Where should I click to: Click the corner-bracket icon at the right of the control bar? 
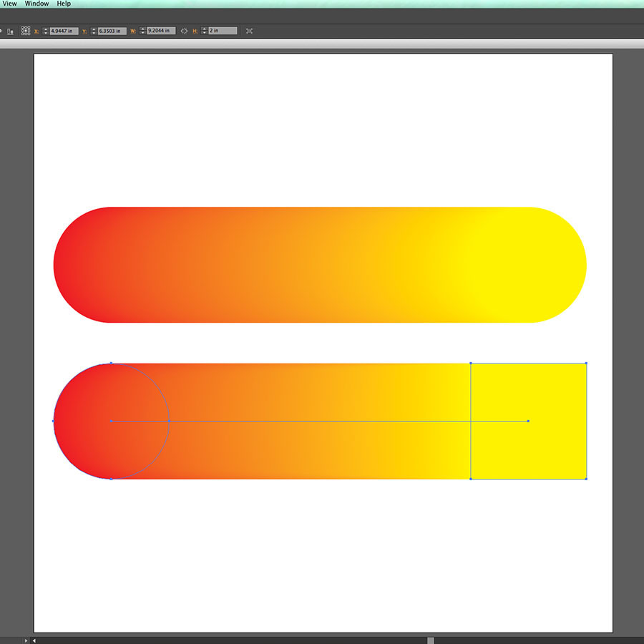(249, 31)
